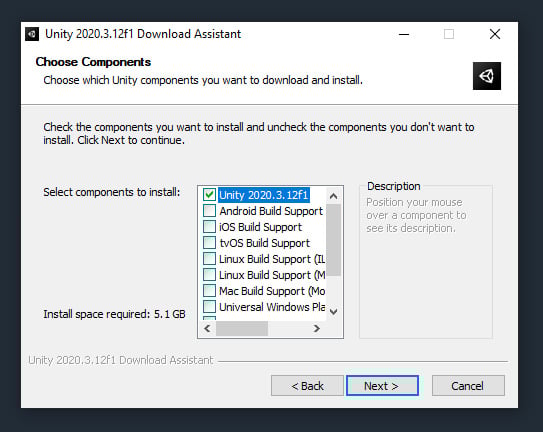
Task: Go to the Next step
Action: [x=382, y=386]
